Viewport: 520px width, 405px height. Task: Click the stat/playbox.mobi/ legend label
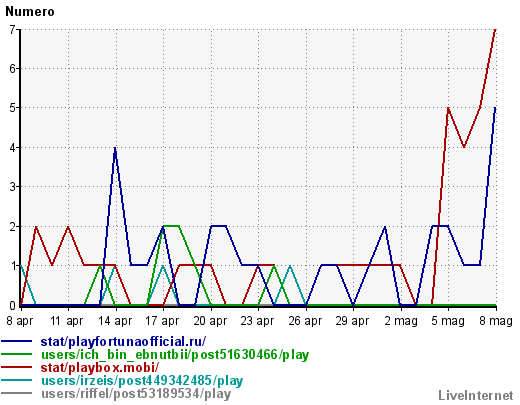tap(100, 367)
